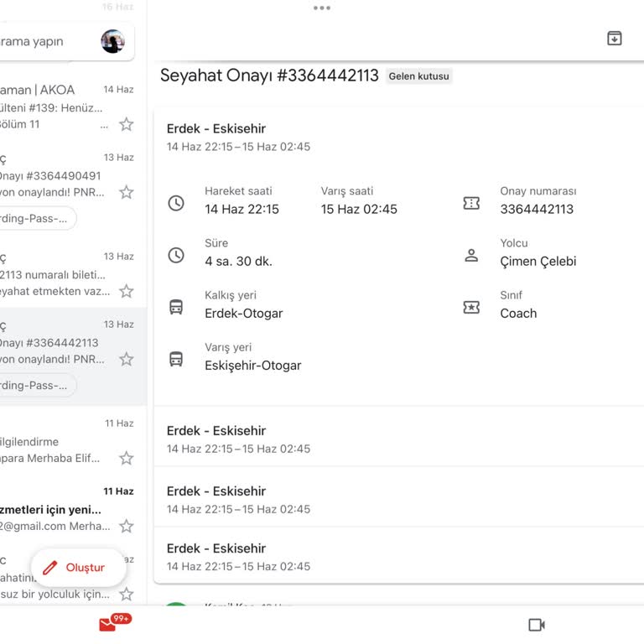Select the confirmation number 3364442113 value
644x644 pixels.
tap(537, 209)
